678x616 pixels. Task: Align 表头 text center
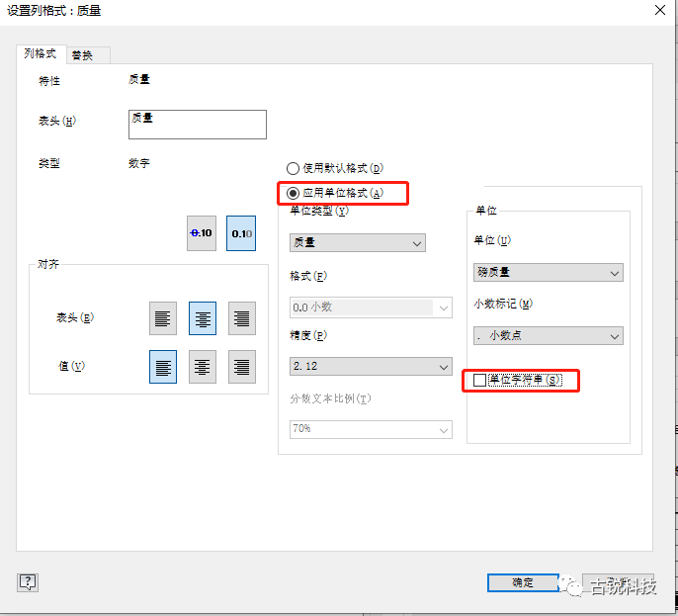pyautogui.click(x=203, y=318)
